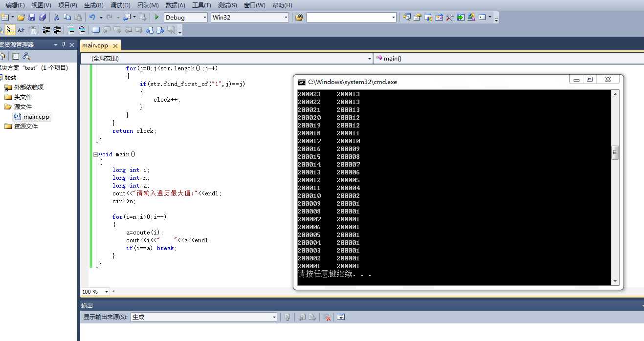This screenshot has width=644, height=341.
Task: Open the Solution Explorer toolbar icon with magnifier
Action: (407, 17)
